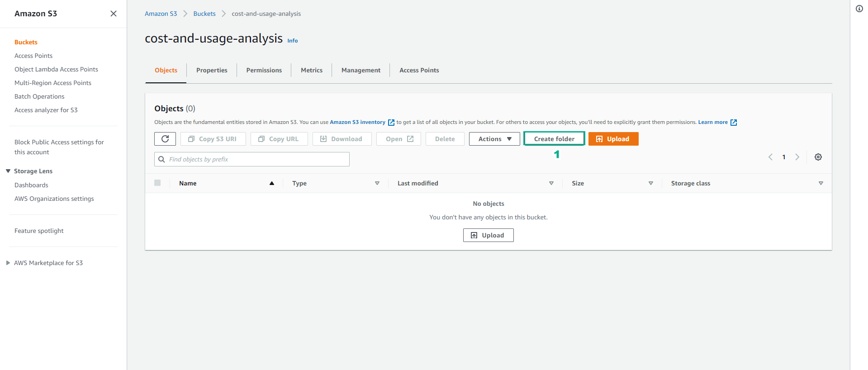Click the Name column sort arrow

click(272, 183)
